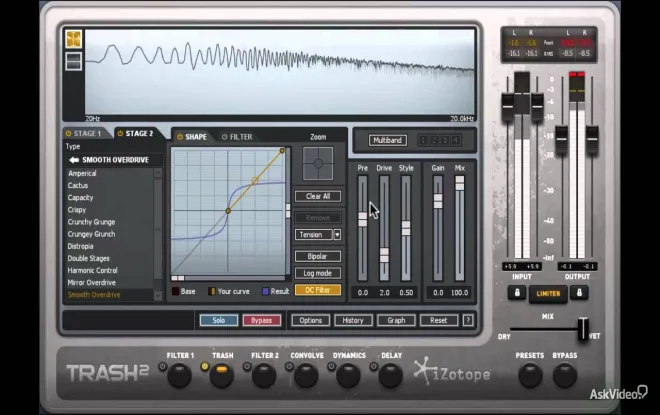Screen dimensions: 660x415
Task: Open the Shape tab
Action: (x=196, y=137)
